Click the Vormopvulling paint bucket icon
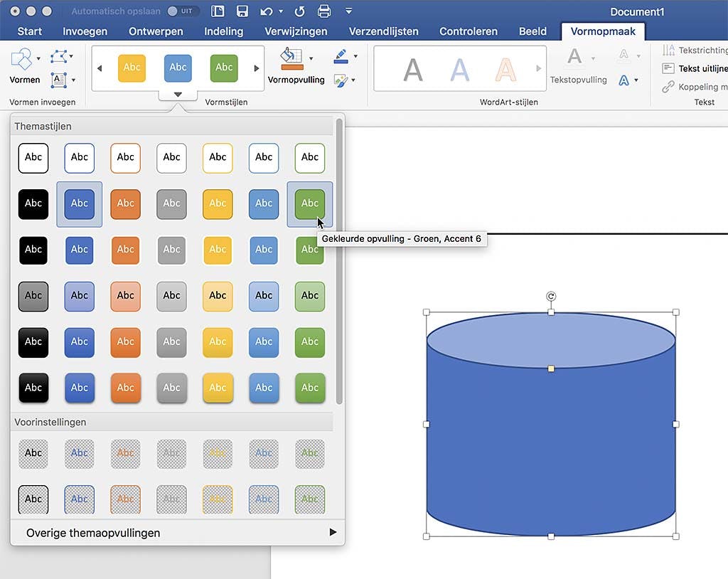 click(291, 58)
